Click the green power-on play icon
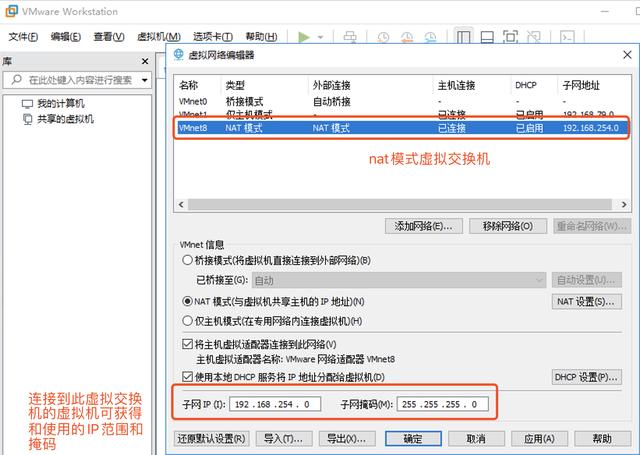Viewport: 640px width, 455px height. 303,37
